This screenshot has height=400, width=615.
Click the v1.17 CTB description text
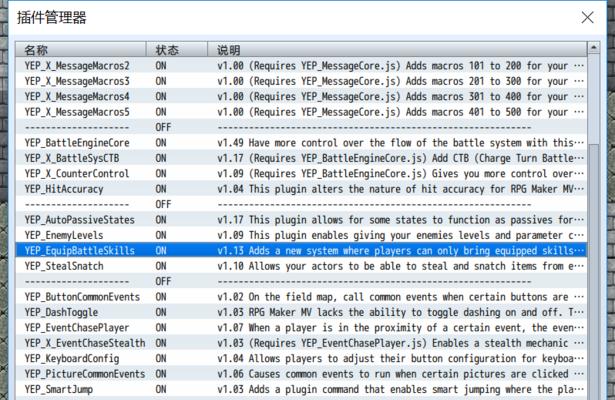pyautogui.click(x=400, y=158)
